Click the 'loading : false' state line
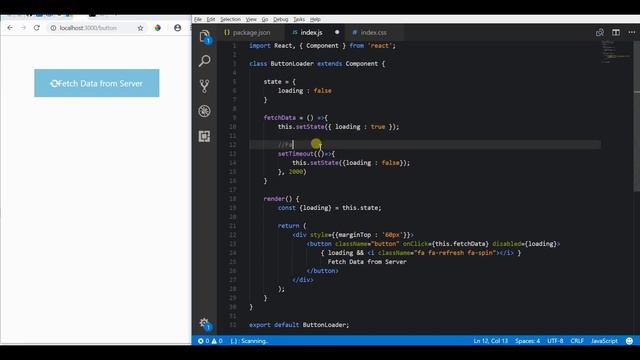The width and height of the screenshot is (640, 360). click(305, 91)
